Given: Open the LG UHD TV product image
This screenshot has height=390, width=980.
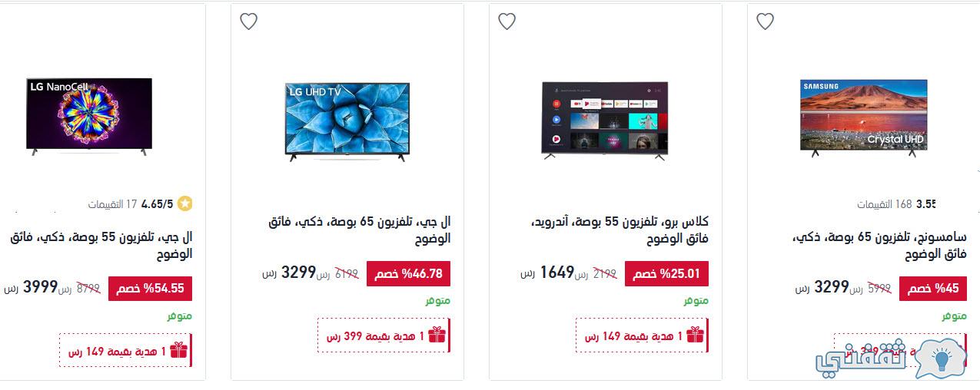Looking at the screenshot, I should pos(347,121).
